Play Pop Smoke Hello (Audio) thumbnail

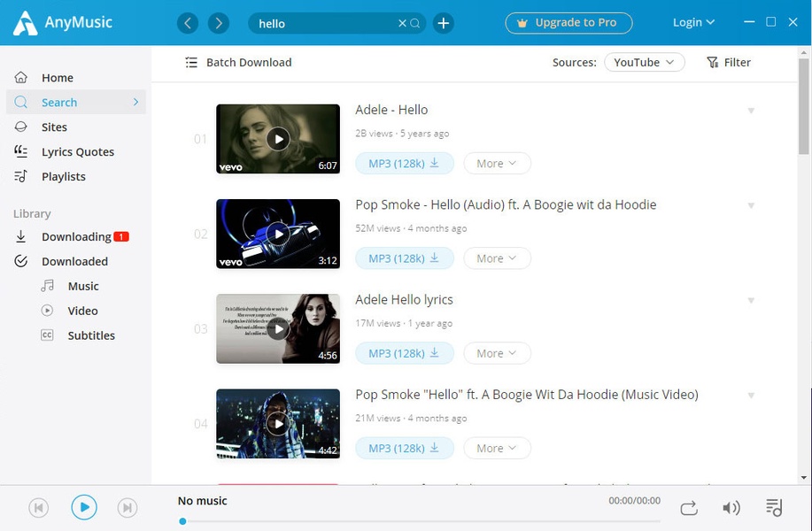[x=278, y=234]
